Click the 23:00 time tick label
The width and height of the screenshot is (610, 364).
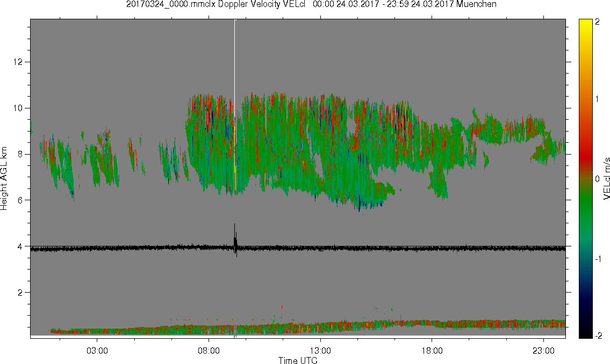pos(543,351)
